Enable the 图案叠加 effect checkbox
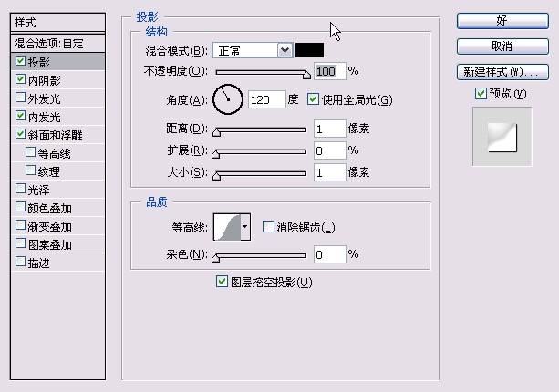The width and height of the screenshot is (559, 392). coord(21,243)
